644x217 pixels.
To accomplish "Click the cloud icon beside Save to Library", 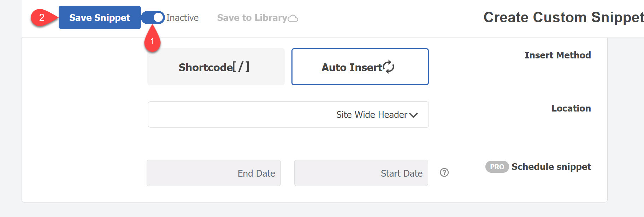I will (x=293, y=18).
